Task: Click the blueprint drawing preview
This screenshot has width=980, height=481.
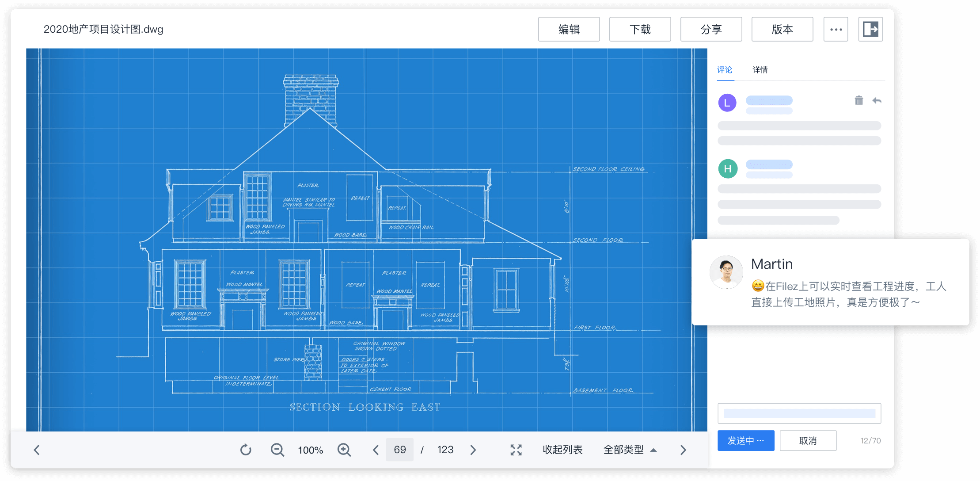Action: pos(367,240)
